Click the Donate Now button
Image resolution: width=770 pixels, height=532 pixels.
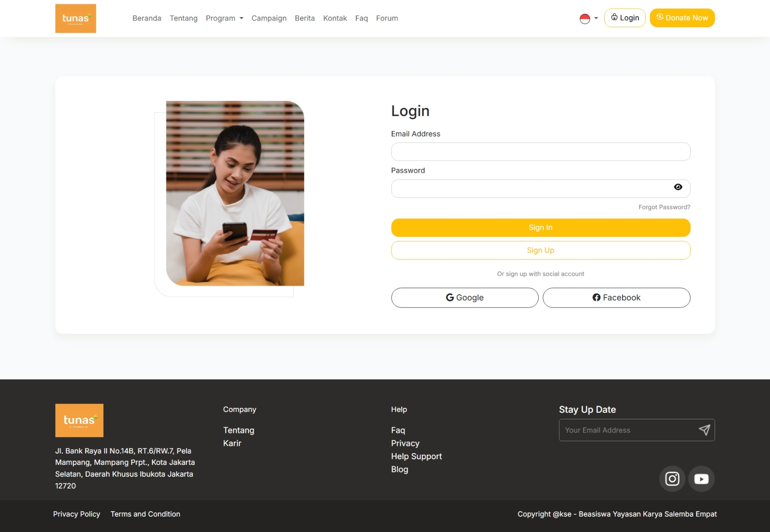pos(682,18)
